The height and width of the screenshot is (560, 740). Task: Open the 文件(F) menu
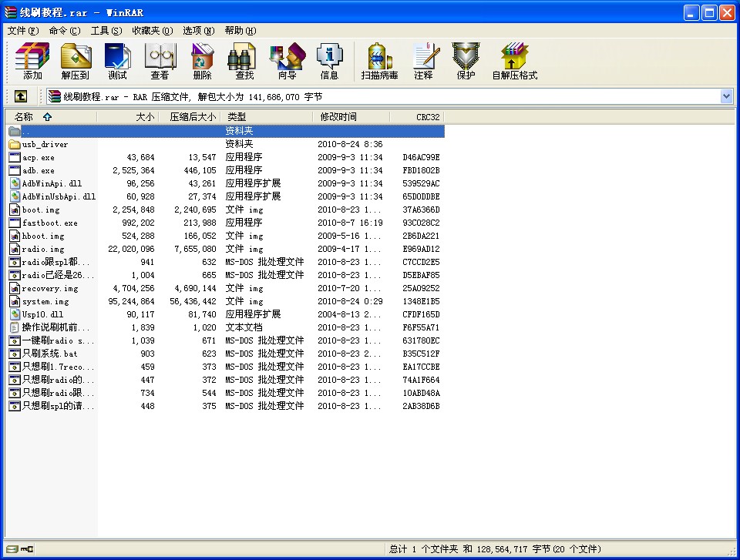[22, 31]
